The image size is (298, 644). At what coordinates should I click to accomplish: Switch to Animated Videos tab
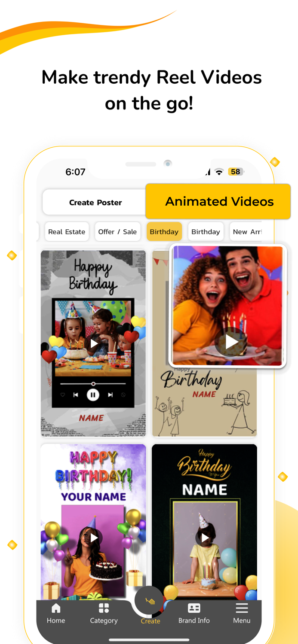tap(218, 201)
